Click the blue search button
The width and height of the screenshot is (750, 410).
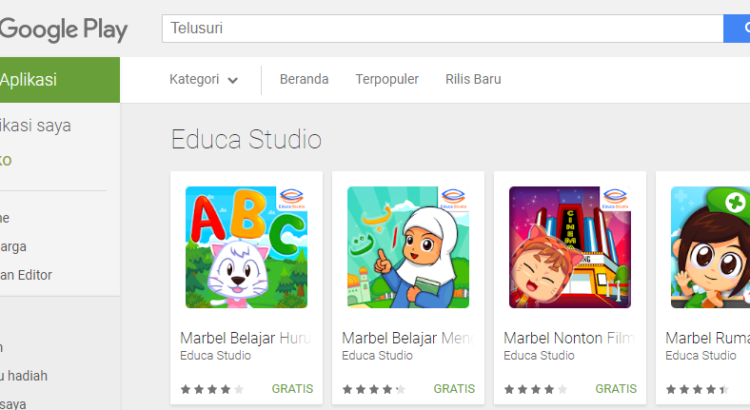(737, 28)
